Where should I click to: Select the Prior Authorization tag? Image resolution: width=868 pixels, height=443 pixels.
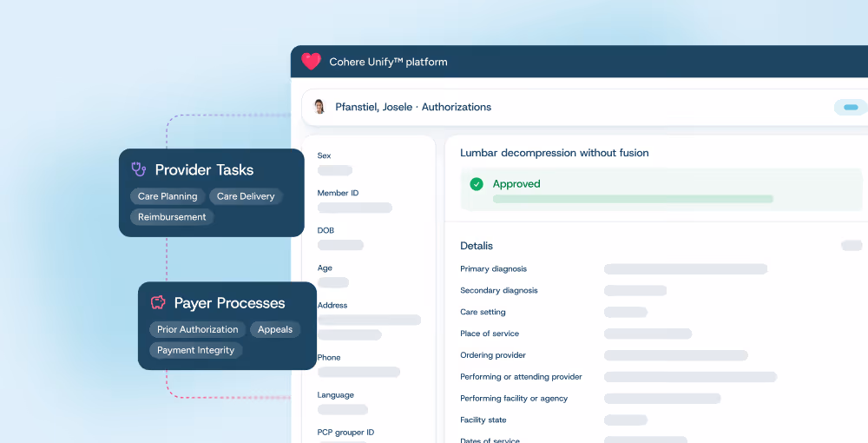pos(198,329)
